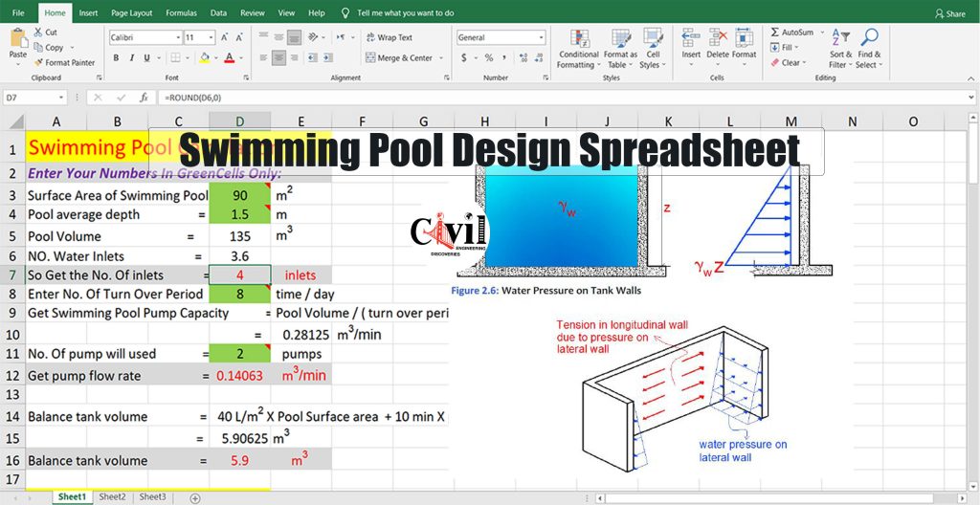Open Sort & Filter menu
The height and width of the screenshot is (505, 980).
click(840, 49)
